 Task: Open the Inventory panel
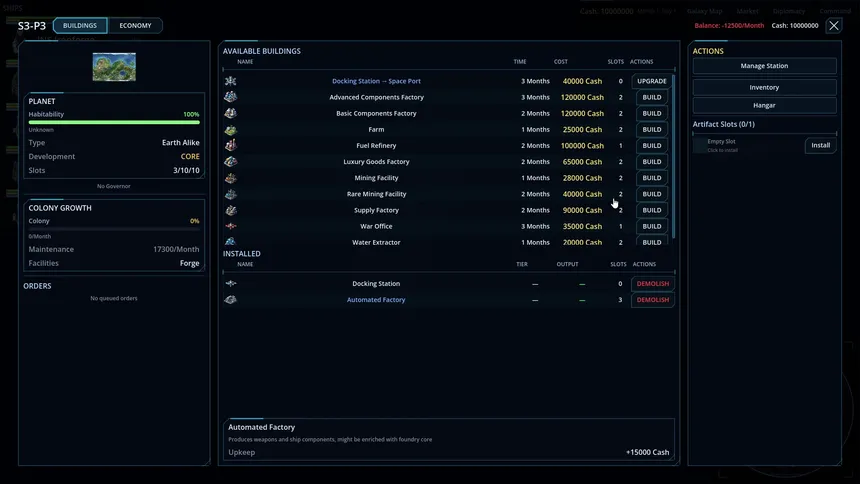[x=764, y=87]
